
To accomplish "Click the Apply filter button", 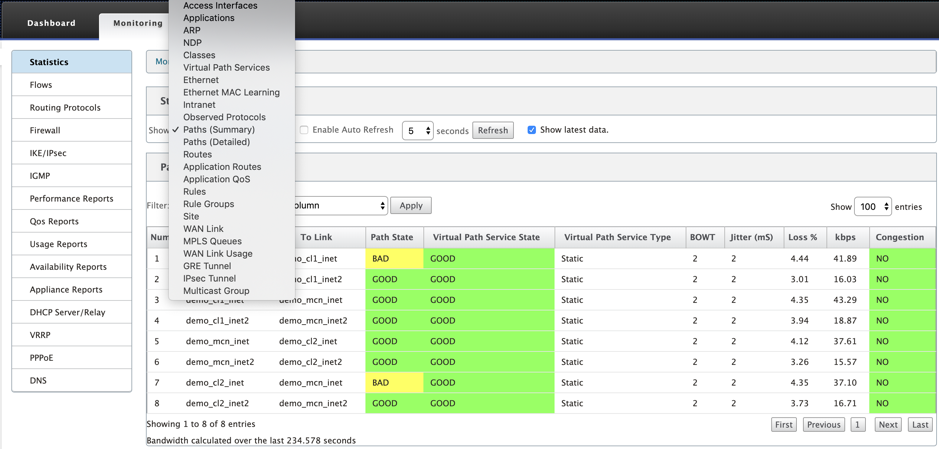I will pyautogui.click(x=411, y=205).
